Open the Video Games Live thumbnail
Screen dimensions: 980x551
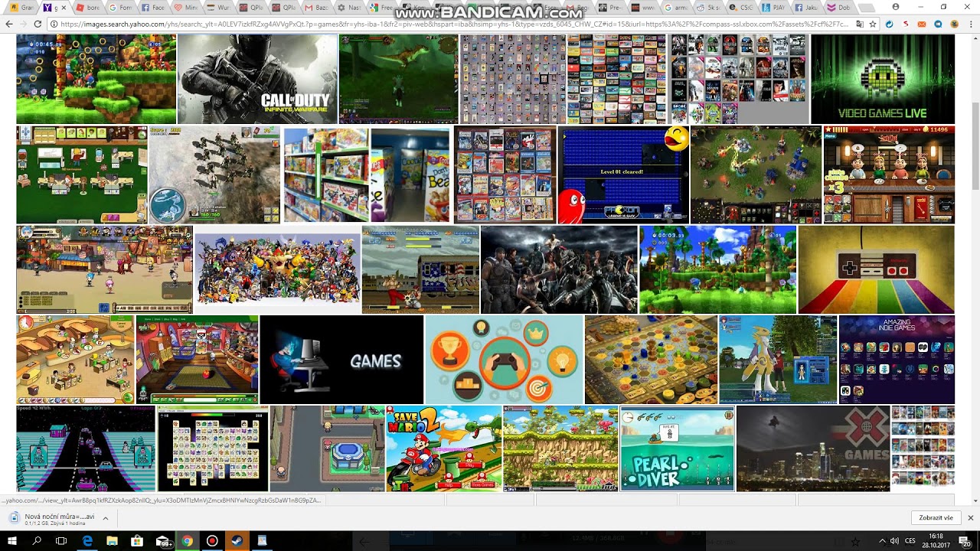coord(883,79)
